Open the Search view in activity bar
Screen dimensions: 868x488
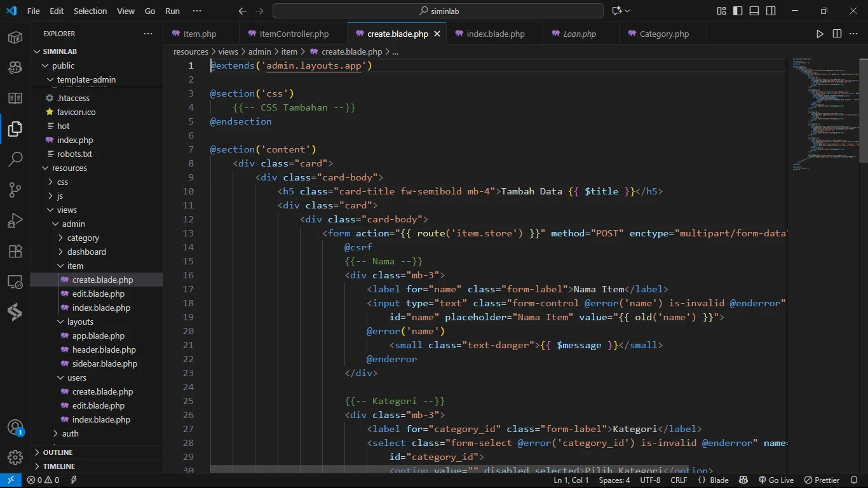(15, 159)
